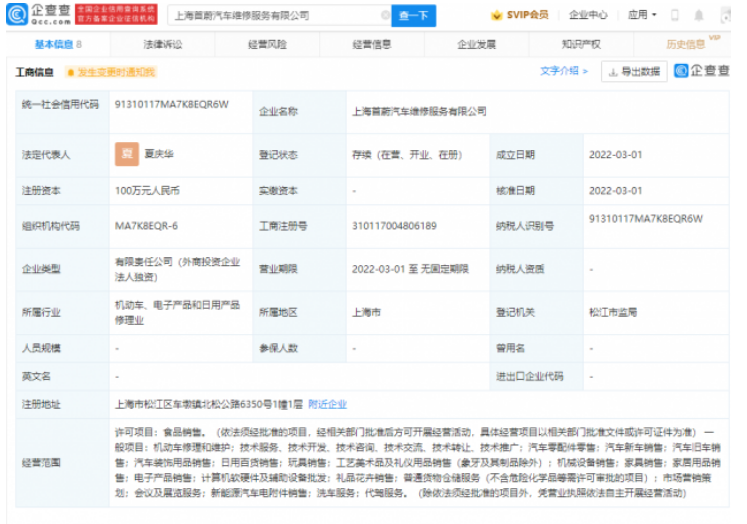
Task: Click organization code MA7K8EQR-6
Action: click(x=146, y=226)
